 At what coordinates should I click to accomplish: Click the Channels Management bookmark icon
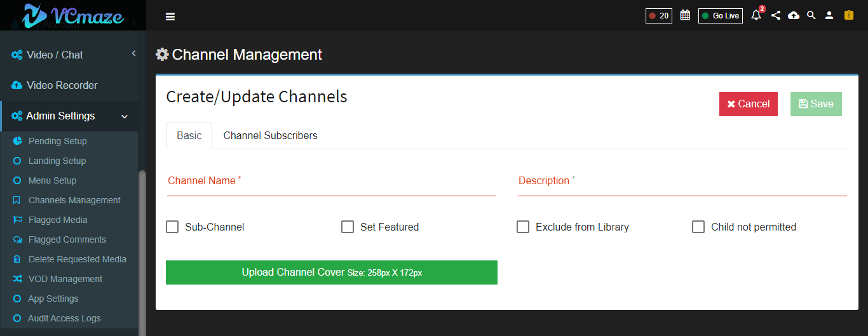click(x=17, y=200)
